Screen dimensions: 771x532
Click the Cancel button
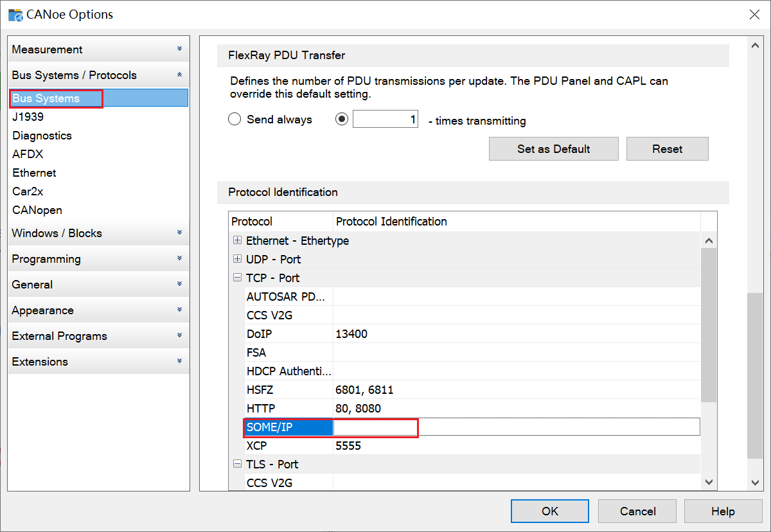[637, 511]
